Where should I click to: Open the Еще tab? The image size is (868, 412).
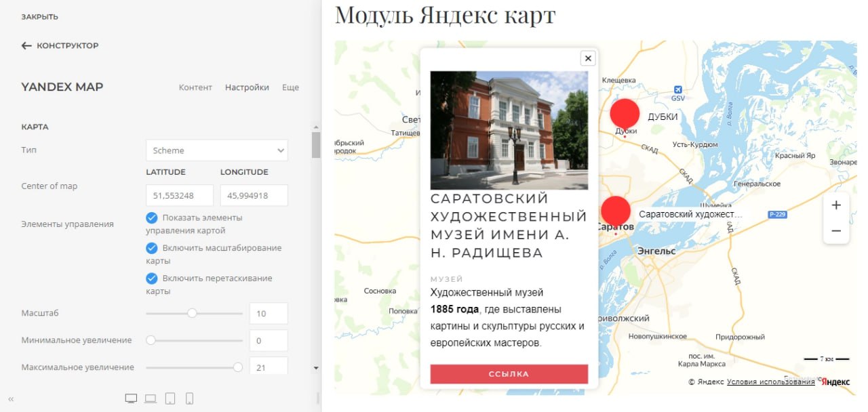point(290,87)
